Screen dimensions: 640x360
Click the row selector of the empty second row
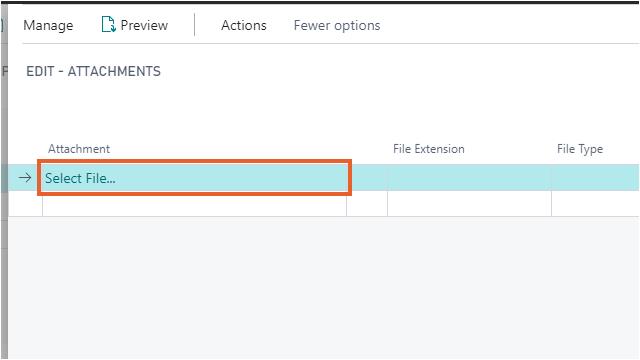pos(25,204)
